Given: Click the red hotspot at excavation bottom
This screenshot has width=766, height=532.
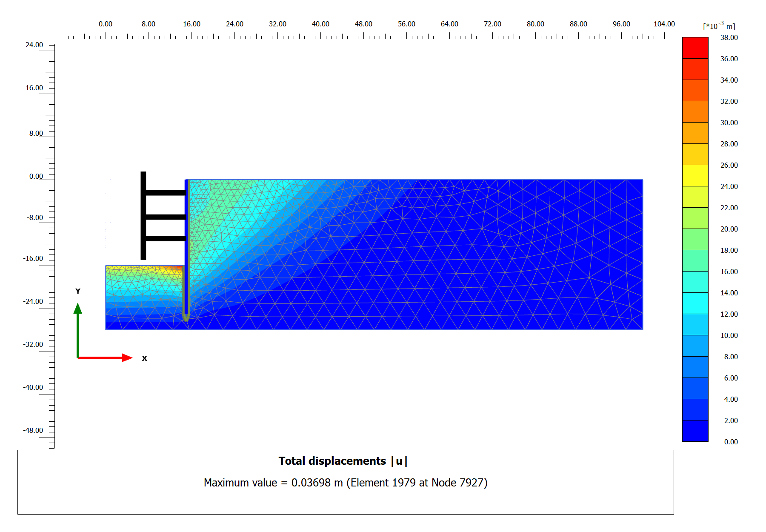Looking at the screenshot, I should tap(175, 268).
